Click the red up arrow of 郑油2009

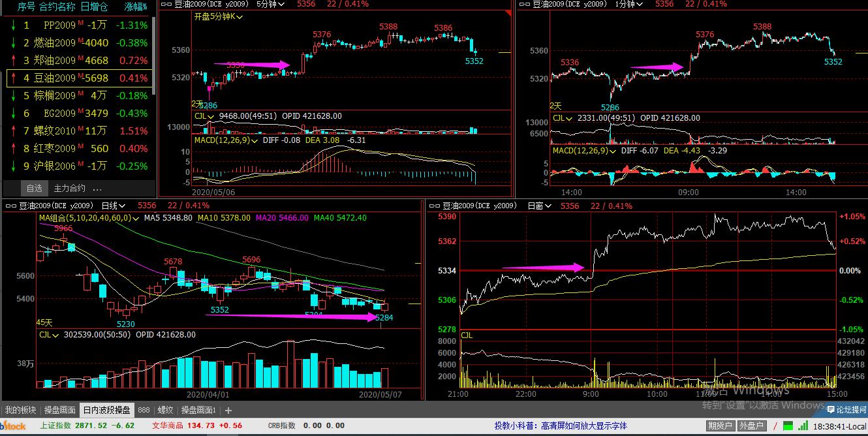point(12,61)
